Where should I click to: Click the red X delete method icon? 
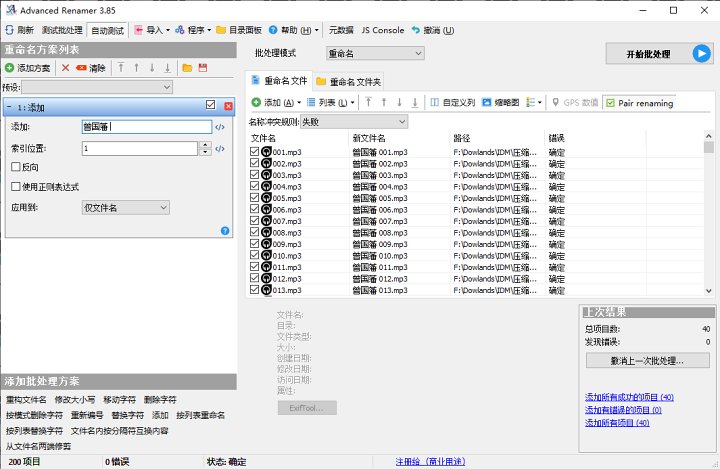click(x=66, y=68)
